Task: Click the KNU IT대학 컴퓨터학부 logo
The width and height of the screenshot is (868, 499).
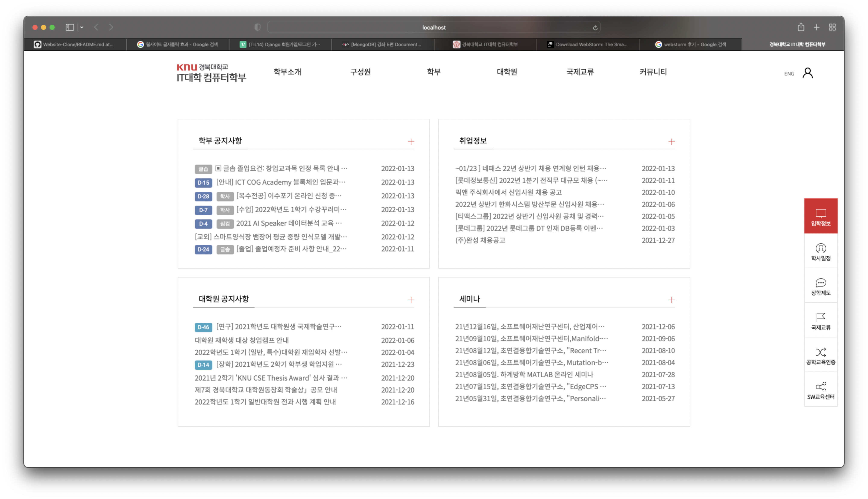Action: pyautogui.click(x=211, y=73)
